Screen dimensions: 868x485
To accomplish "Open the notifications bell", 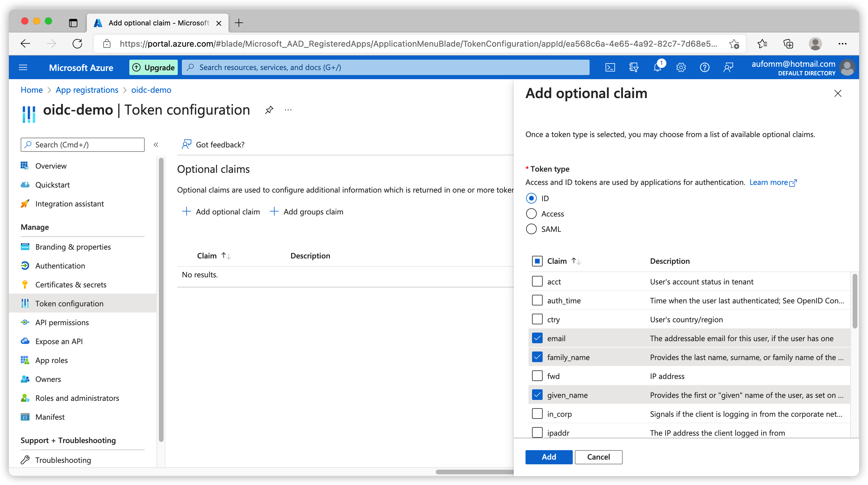I will pyautogui.click(x=657, y=67).
